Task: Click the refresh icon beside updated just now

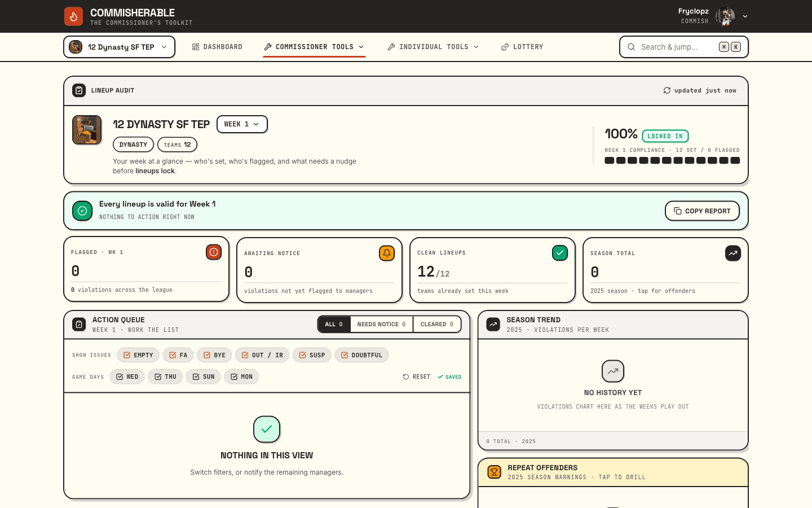Action: (667, 90)
